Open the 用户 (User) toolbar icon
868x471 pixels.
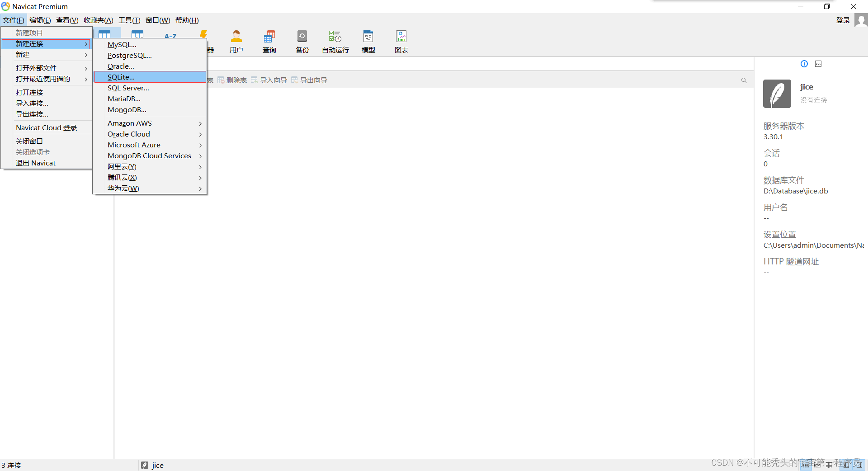[236, 42]
